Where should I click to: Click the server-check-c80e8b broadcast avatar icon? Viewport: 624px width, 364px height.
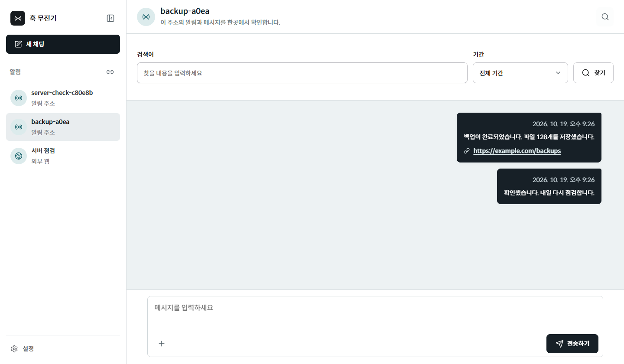coord(19,98)
